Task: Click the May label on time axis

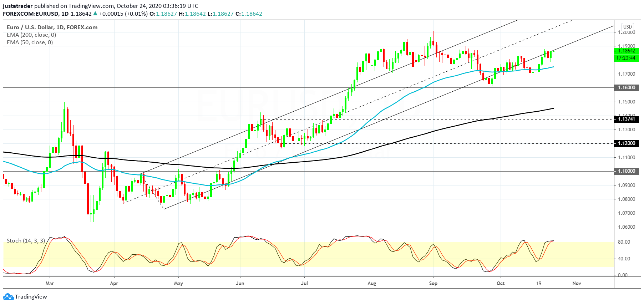Action: tap(178, 283)
